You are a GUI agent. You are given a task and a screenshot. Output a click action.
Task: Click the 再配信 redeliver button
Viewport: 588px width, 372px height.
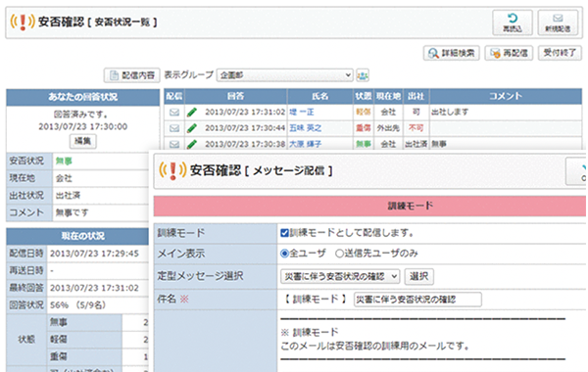coord(509,53)
